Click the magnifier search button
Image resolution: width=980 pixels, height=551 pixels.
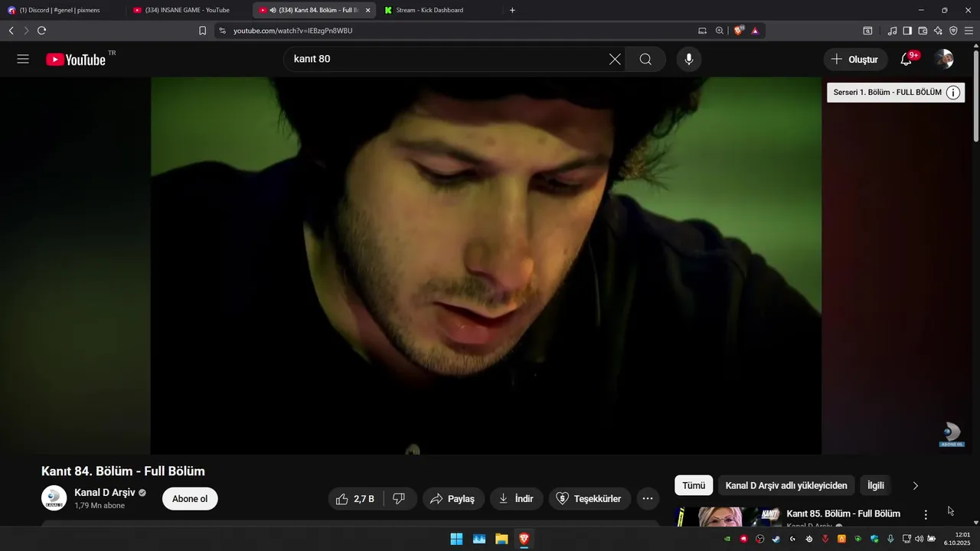[645, 59]
